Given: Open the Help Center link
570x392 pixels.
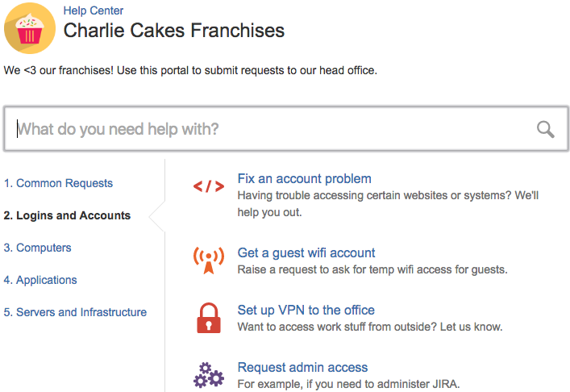Looking at the screenshot, I should click(x=93, y=10).
